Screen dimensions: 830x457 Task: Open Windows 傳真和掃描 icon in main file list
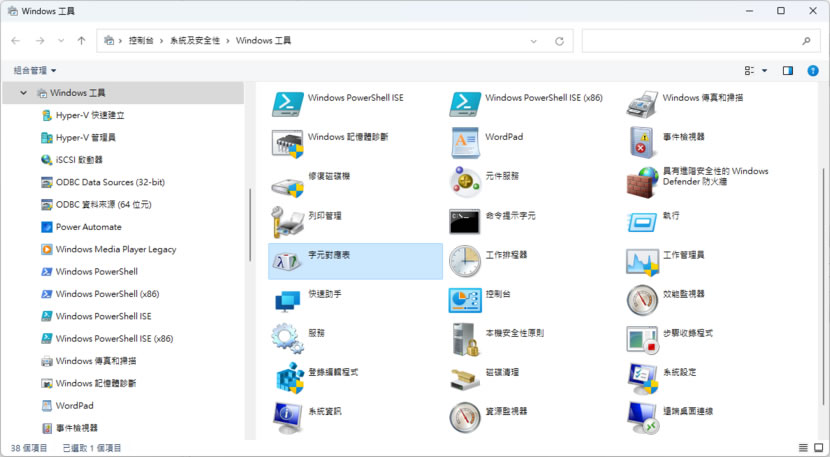[642, 104]
